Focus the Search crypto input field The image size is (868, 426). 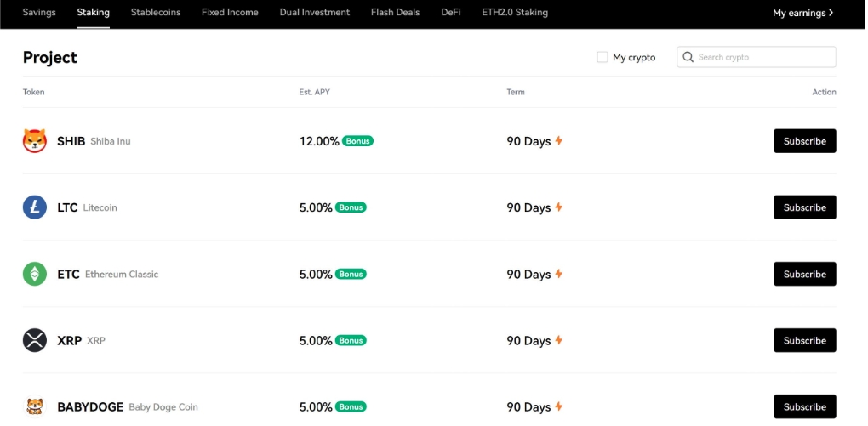coord(757,57)
